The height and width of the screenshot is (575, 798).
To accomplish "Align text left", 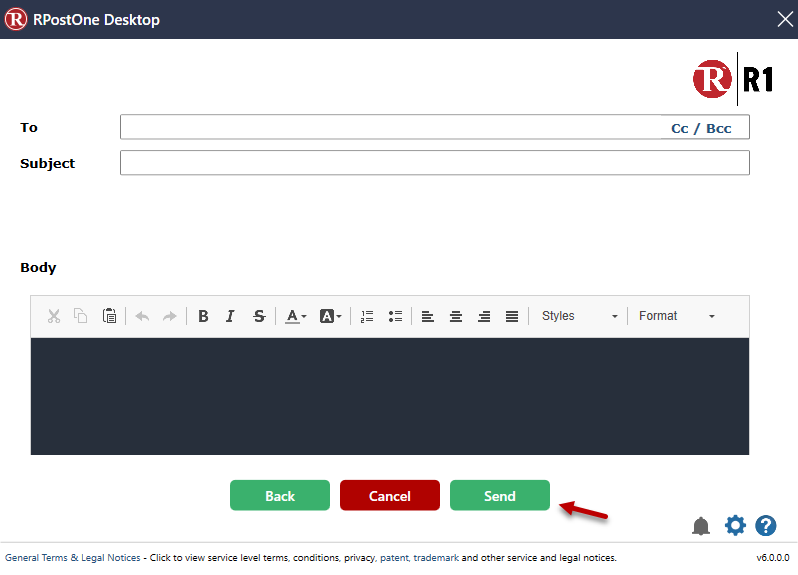I will (x=428, y=317).
